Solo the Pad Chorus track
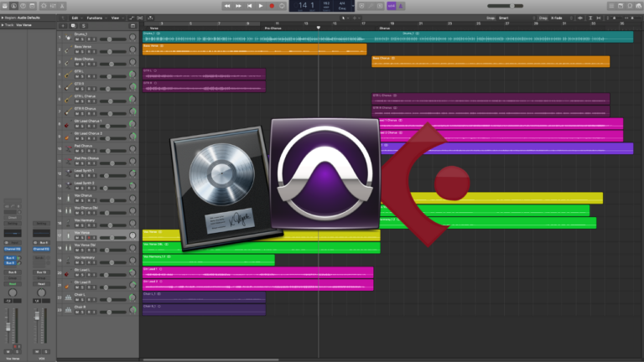The image size is (644, 362). pos(82,151)
